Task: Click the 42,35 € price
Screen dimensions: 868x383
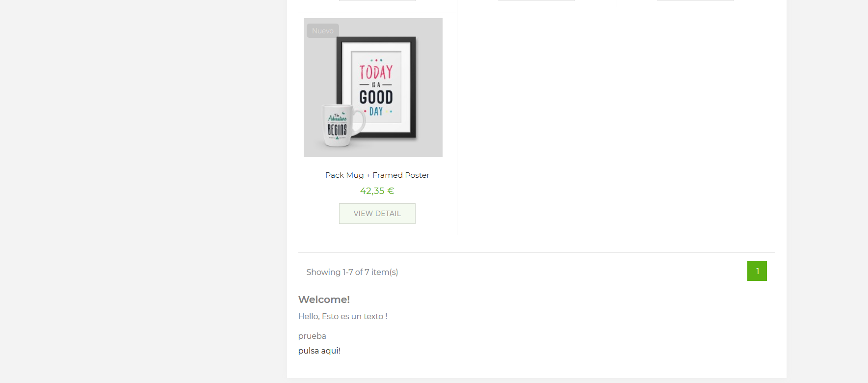Action: point(377,191)
